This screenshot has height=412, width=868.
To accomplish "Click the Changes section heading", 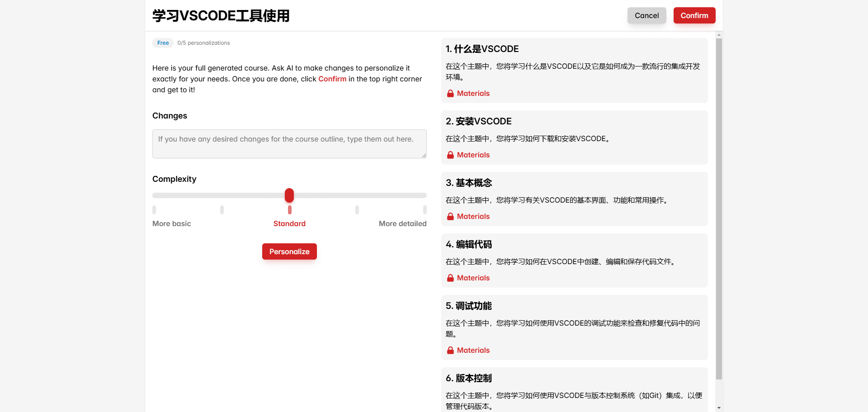I will (x=170, y=116).
